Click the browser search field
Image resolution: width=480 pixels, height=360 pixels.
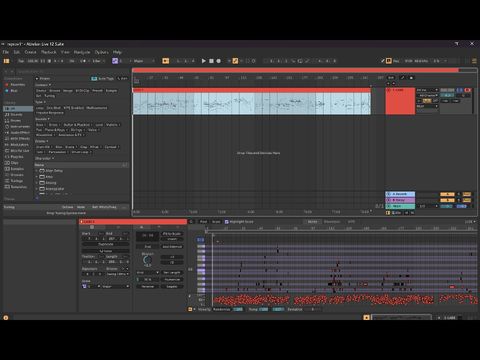(72, 72)
